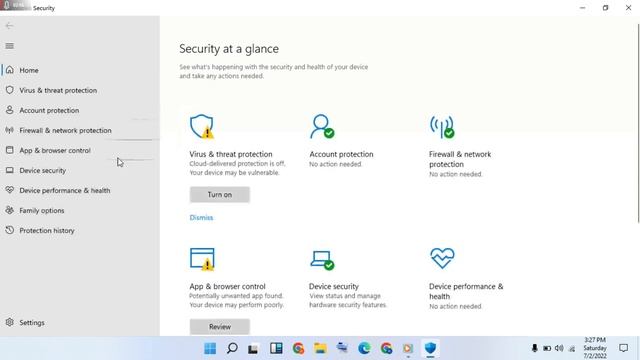Screen dimensions: 640x360
Task: Open Account protection in sidebar
Action: [49, 110]
